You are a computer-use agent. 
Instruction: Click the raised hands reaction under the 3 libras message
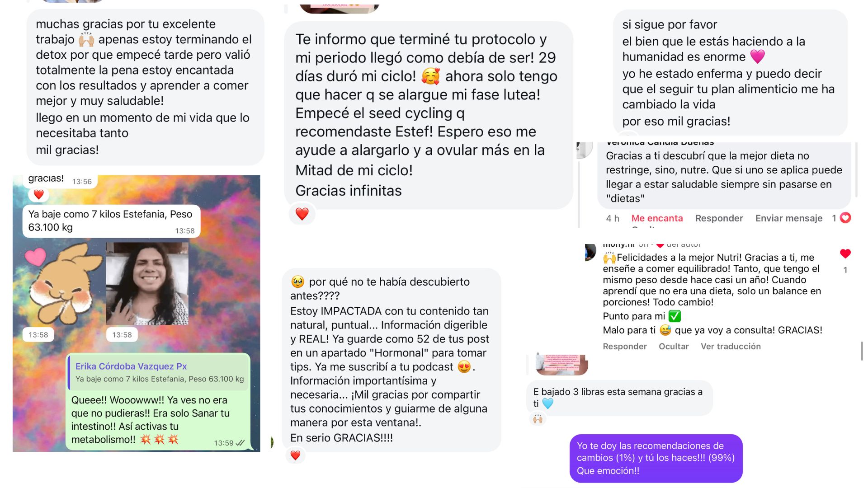tap(538, 419)
